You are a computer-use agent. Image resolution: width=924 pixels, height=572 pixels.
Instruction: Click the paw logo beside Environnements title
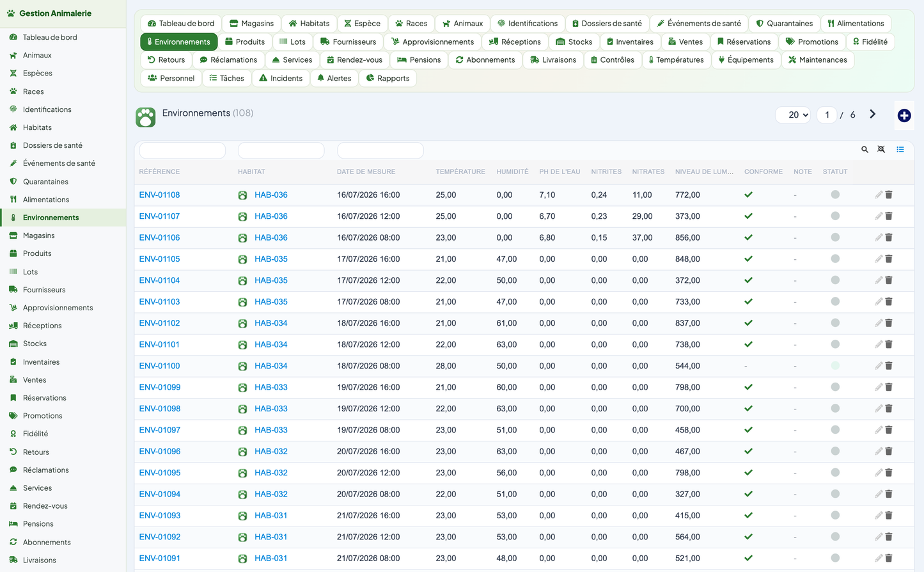(x=146, y=117)
